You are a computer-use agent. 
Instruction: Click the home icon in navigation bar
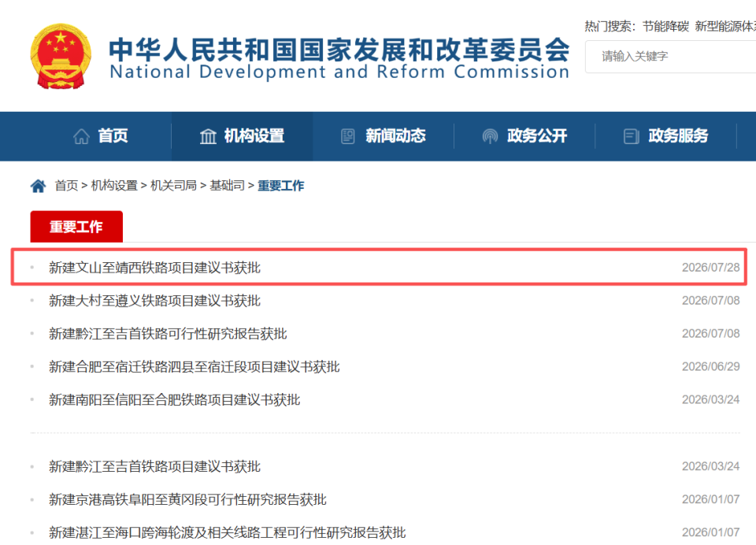click(x=81, y=136)
